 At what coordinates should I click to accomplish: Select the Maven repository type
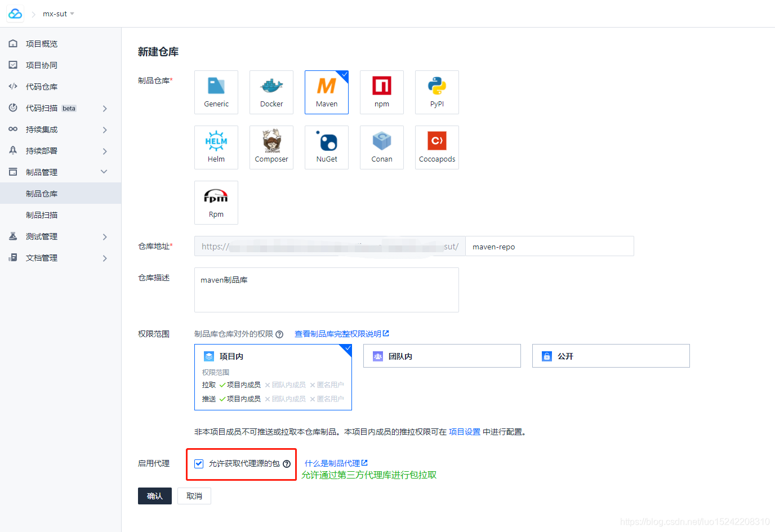tap(327, 92)
